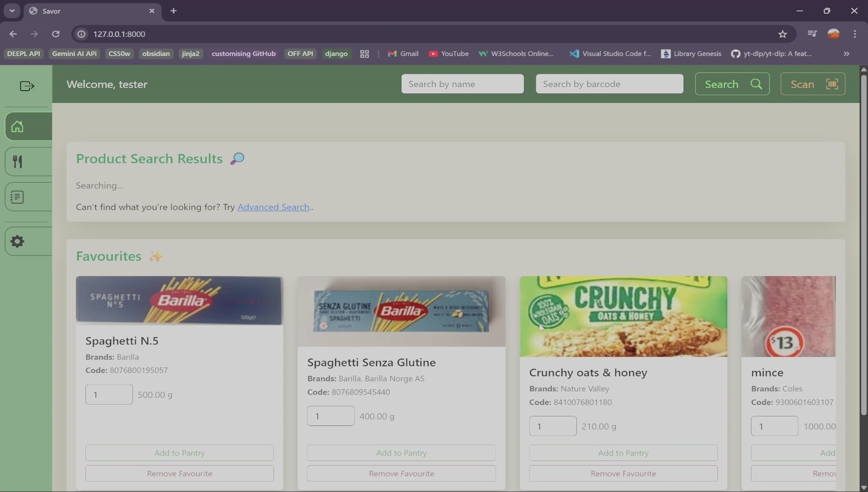Click the Spaghetti Senza Glutine quantity field

[x=330, y=416]
